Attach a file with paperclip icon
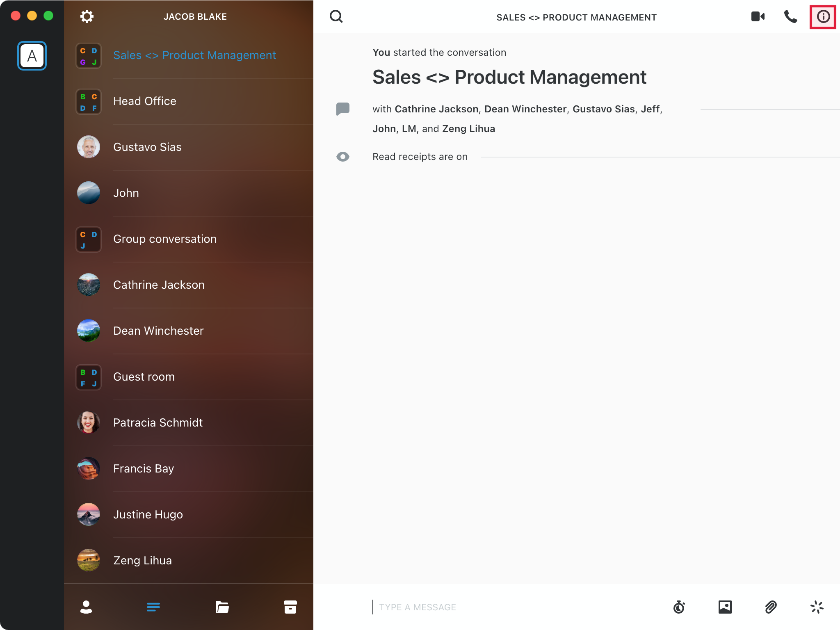This screenshot has width=840, height=630. click(x=771, y=607)
